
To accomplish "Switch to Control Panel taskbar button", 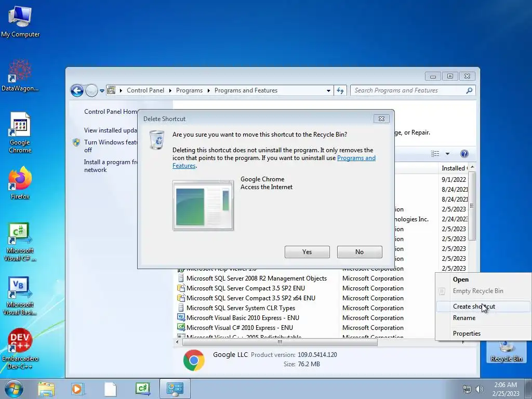I will point(175,389).
